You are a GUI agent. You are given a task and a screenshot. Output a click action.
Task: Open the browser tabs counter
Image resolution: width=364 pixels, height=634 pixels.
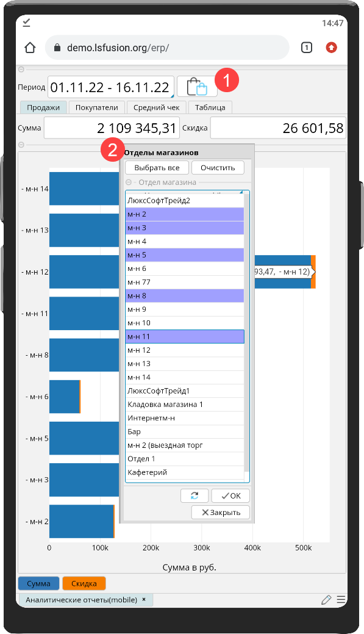(307, 48)
